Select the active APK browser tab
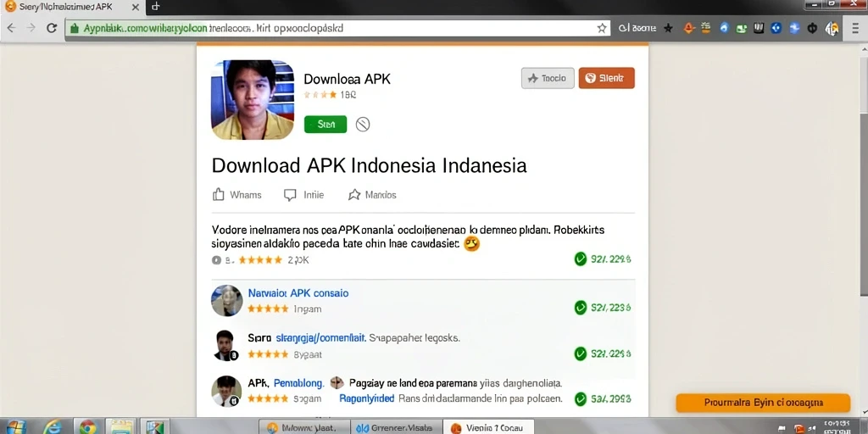Viewport: 868px width, 434px height. click(73, 7)
